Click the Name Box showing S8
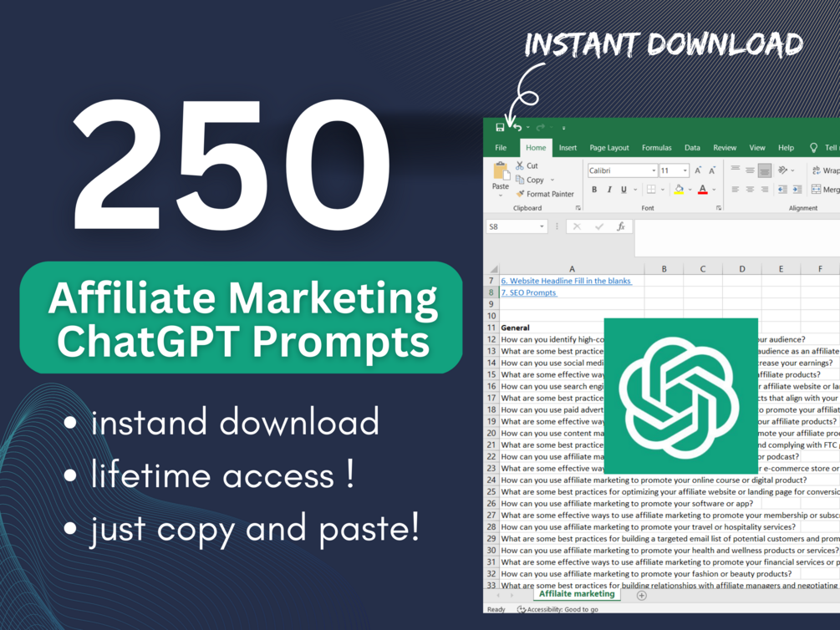Screen dimensions: 840x630 pyautogui.click(x=517, y=226)
